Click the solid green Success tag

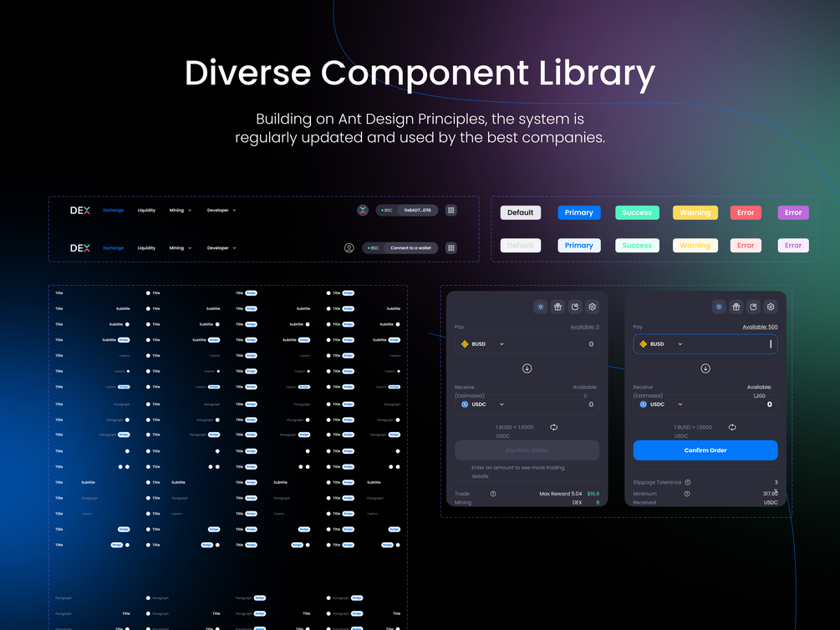pyautogui.click(x=637, y=213)
